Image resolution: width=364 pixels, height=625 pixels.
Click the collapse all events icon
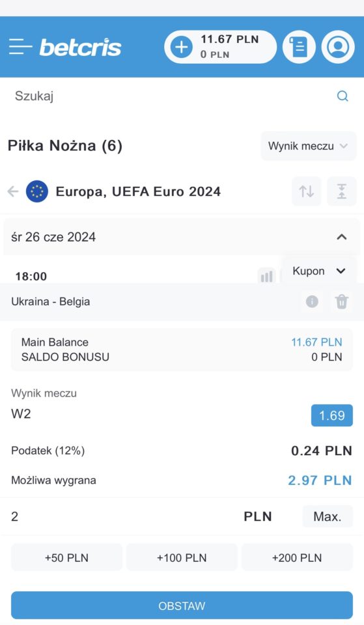[342, 191]
